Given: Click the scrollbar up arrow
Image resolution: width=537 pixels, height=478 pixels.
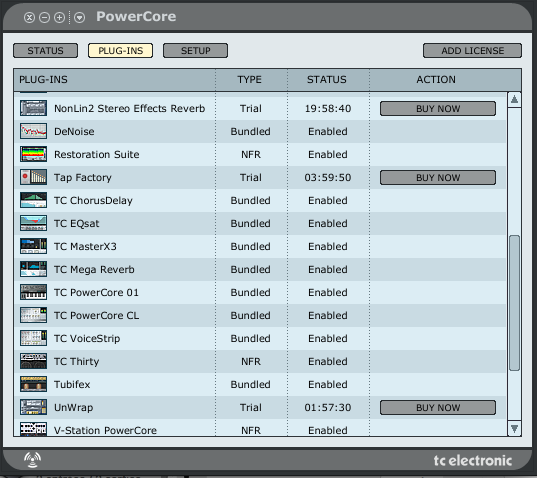Looking at the screenshot, I should pyautogui.click(x=514, y=100).
